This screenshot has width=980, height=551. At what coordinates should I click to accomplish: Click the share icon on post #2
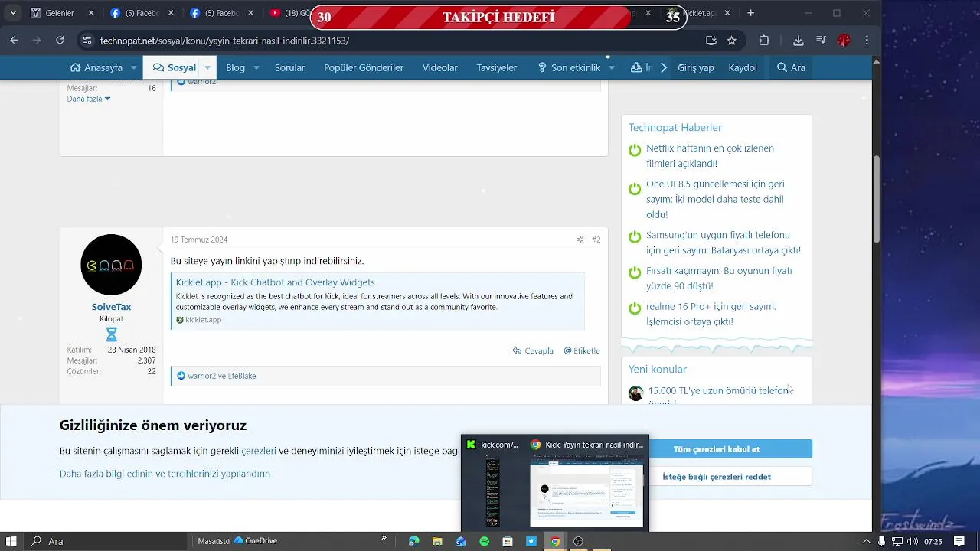pyautogui.click(x=580, y=240)
